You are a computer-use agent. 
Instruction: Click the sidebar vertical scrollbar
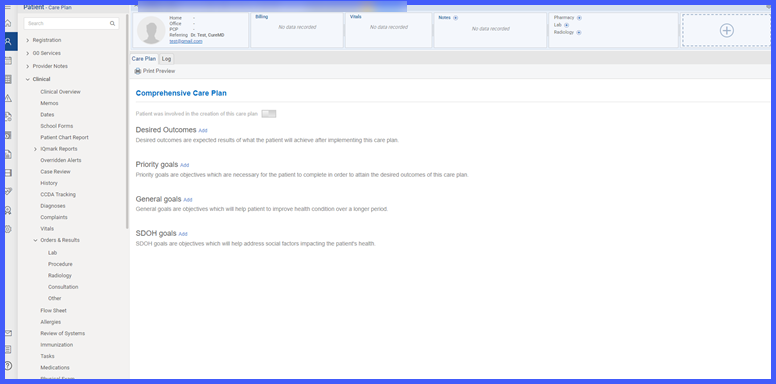[127, 121]
